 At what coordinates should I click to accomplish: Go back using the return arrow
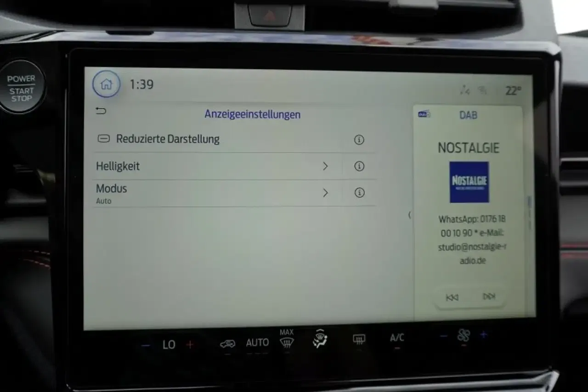pos(101,111)
